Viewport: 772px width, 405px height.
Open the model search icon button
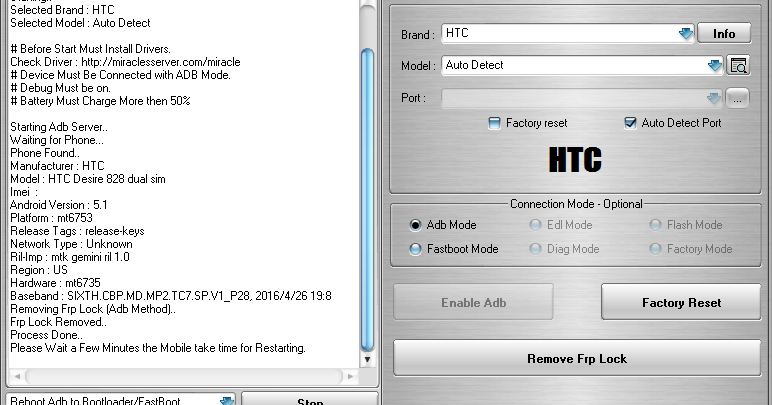pos(739,65)
